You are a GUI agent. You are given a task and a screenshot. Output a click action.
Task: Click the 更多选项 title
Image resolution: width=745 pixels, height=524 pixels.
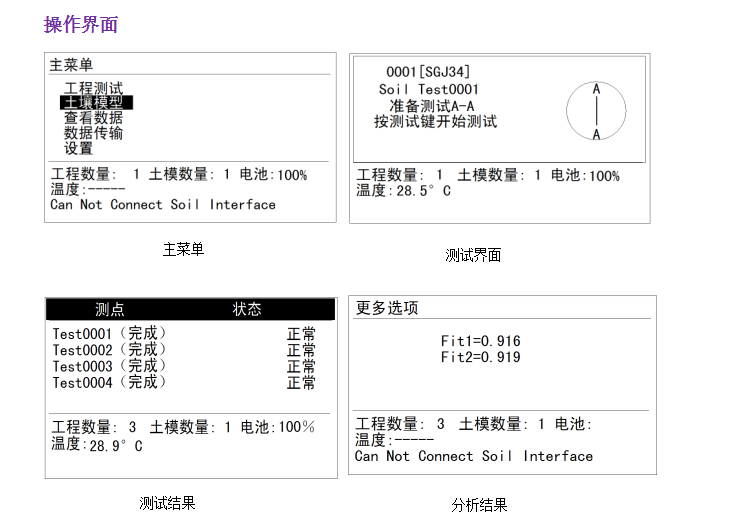387,308
